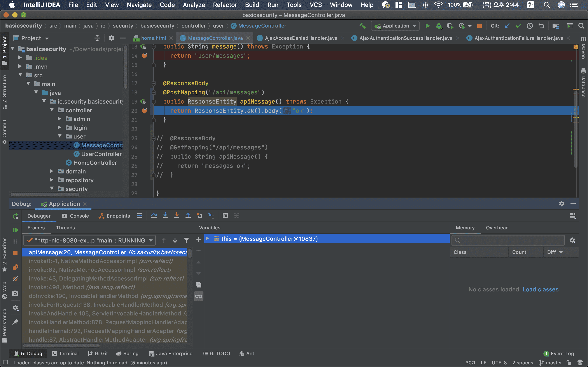Switch to the AjaxAccessDeniedHandler.java tab
588x367 pixels.
point(301,38)
